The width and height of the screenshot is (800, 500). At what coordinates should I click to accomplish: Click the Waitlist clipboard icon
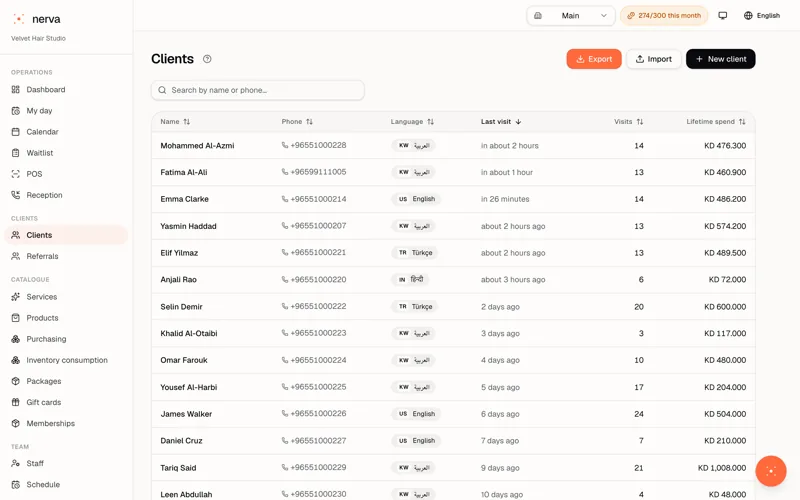click(x=16, y=153)
